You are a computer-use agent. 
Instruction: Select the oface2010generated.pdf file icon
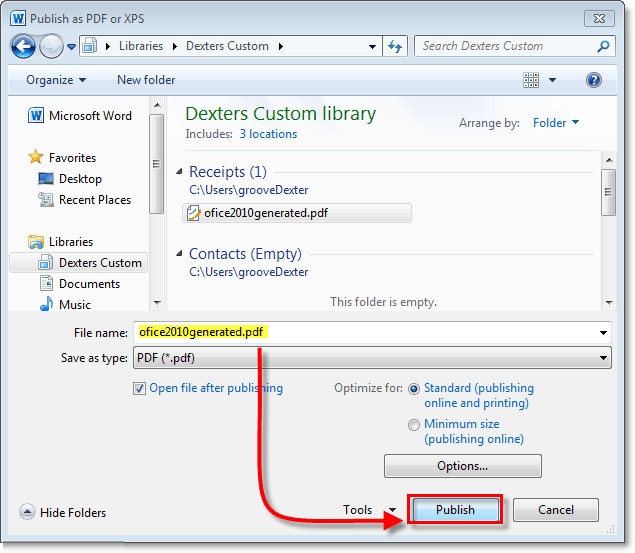194,213
